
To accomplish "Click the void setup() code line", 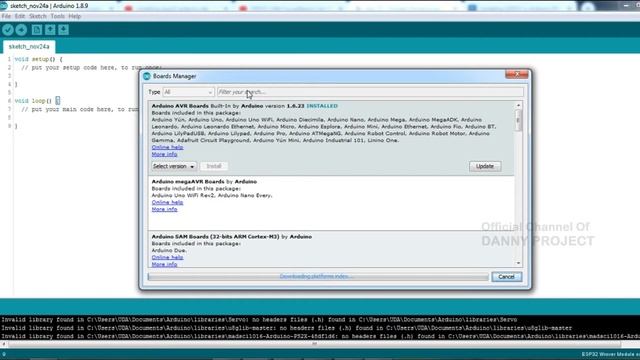I will (39, 59).
